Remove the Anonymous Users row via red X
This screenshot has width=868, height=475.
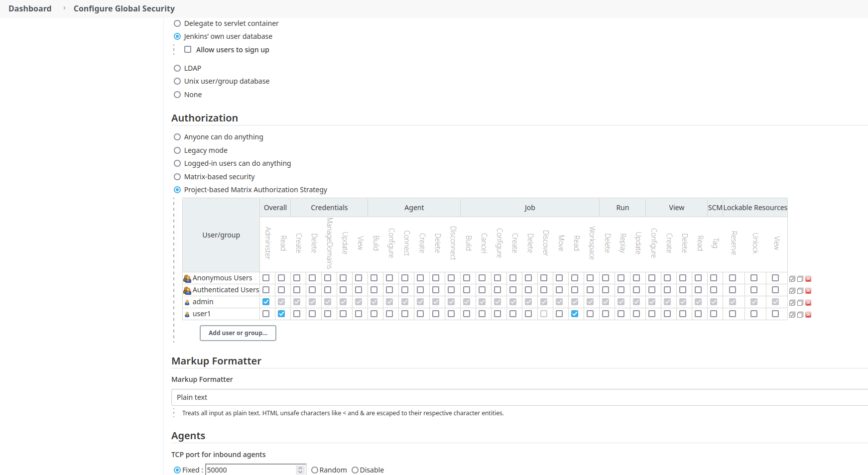(x=808, y=279)
